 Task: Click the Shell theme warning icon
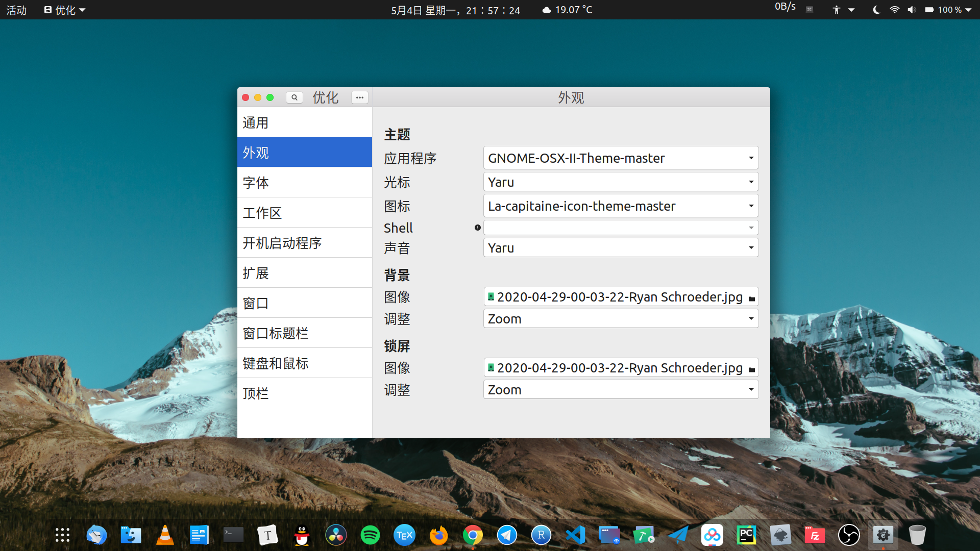478,228
